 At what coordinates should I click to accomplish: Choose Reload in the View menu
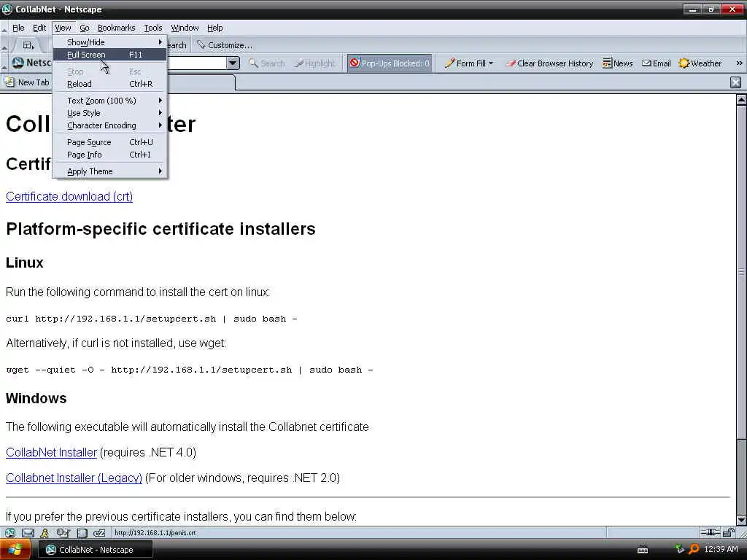tap(109, 84)
